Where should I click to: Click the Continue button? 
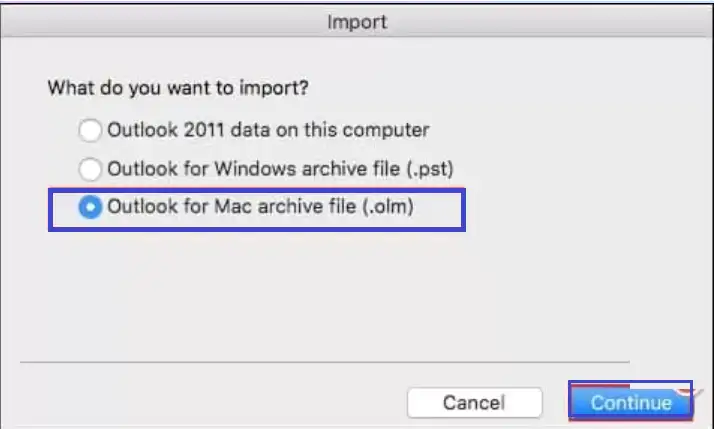630,403
